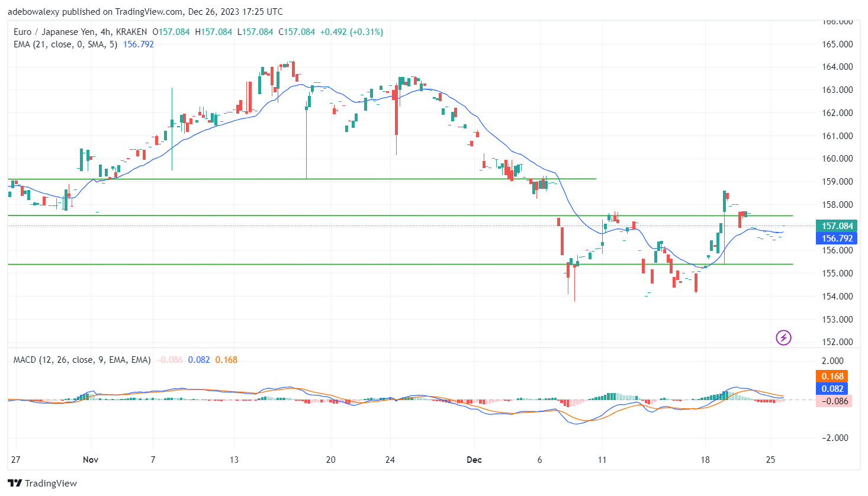
Task: Click the signal value 0.168 in legend
Action: (226, 360)
